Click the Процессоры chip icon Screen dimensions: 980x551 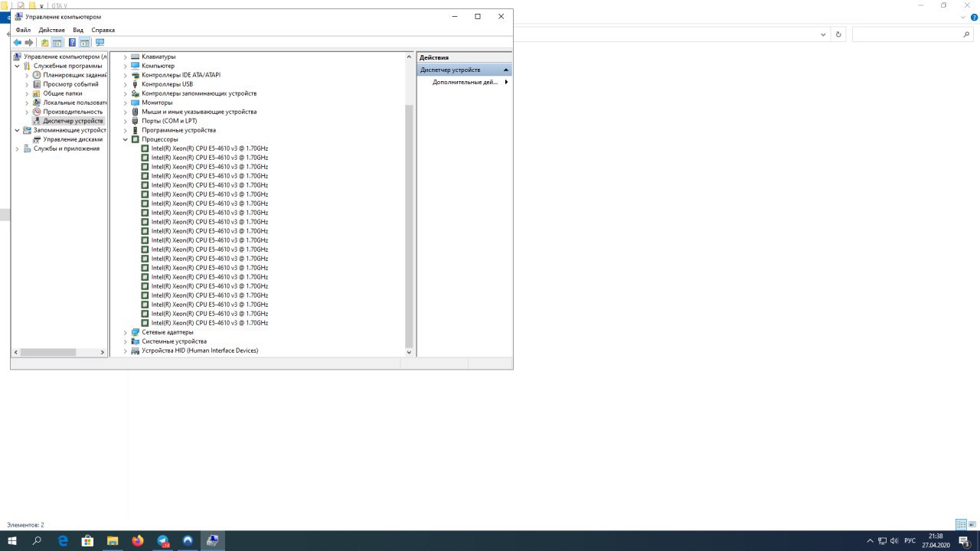[136, 139]
